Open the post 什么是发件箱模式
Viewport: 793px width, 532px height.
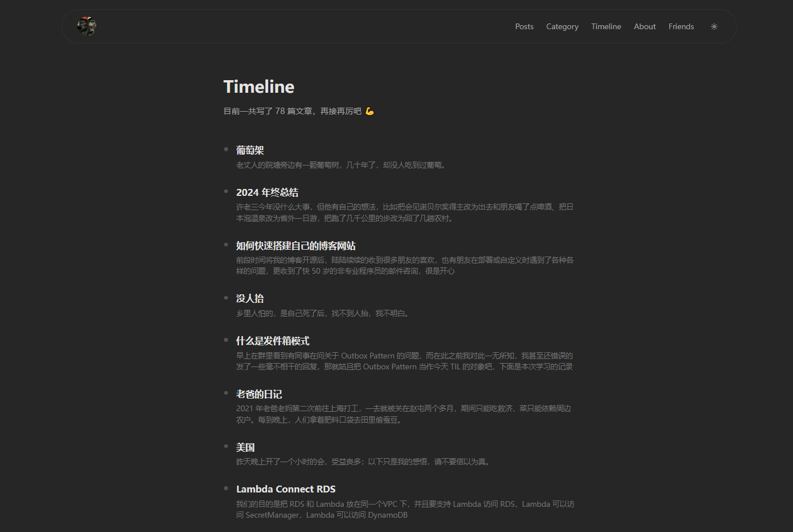coord(273,341)
